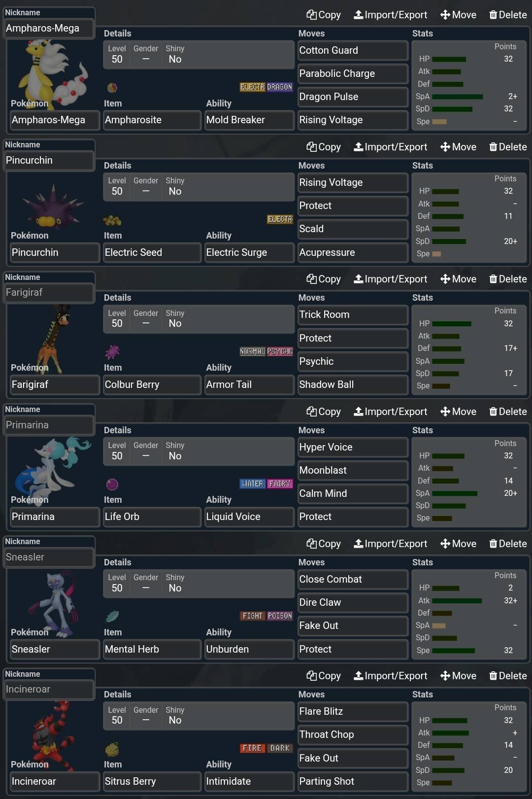
Task: Delete Pincurchin from the team
Action: tap(508, 147)
